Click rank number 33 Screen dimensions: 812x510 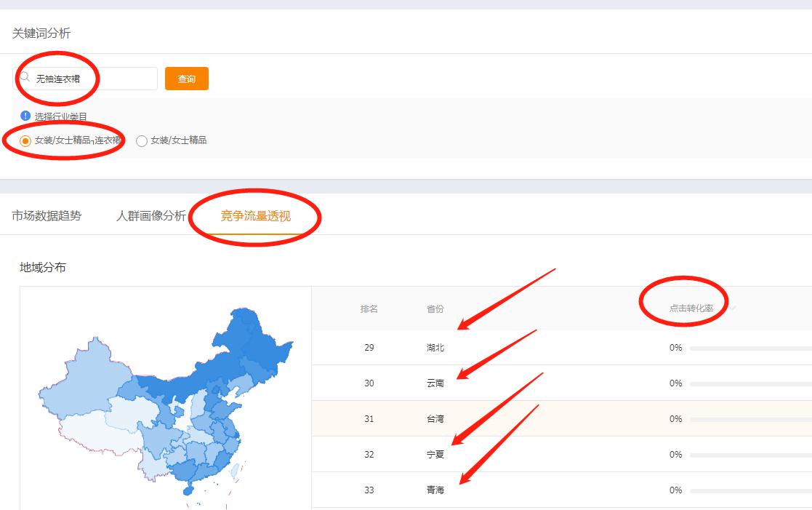[369, 490]
